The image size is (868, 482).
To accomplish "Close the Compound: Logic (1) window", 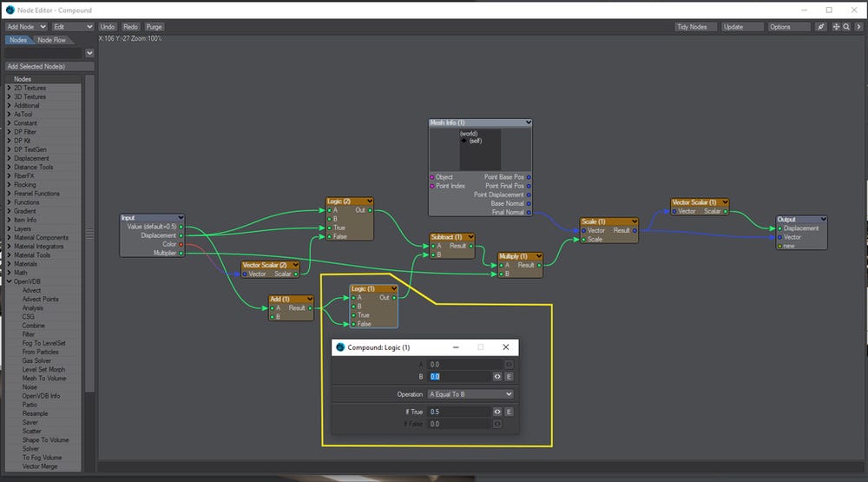I will [505, 347].
